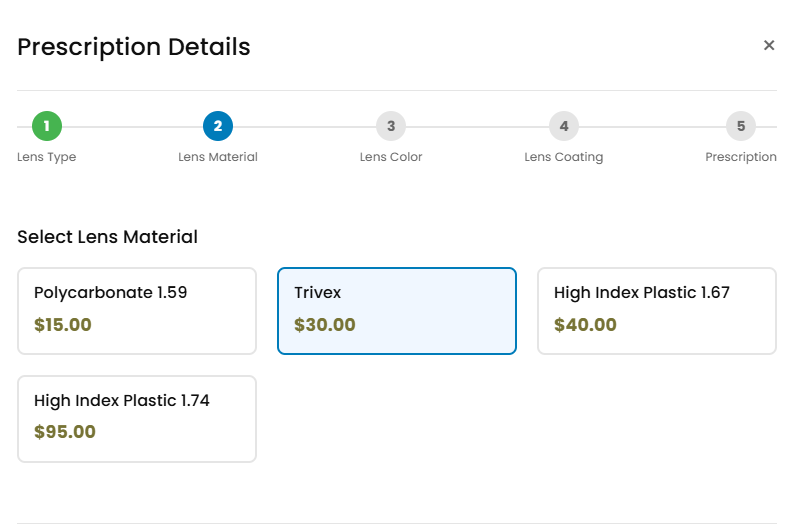Open the Lens Material step label
The image size is (793, 527).
(x=218, y=157)
